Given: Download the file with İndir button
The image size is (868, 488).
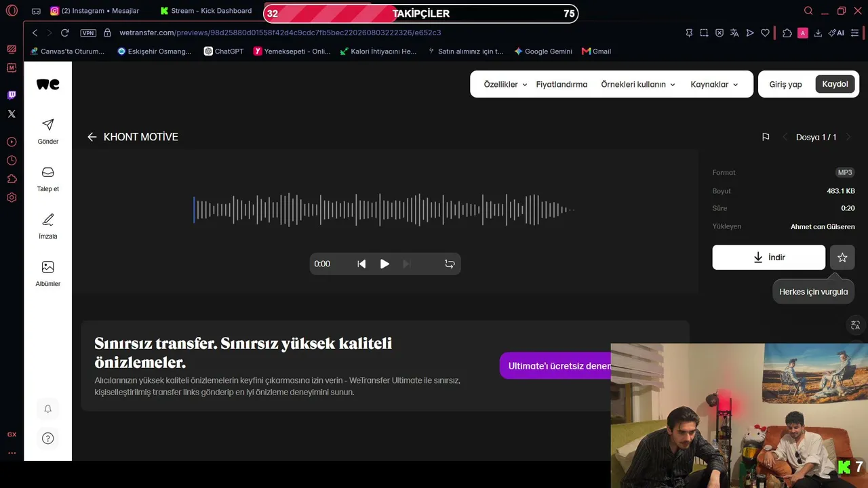Looking at the screenshot, I should click(769, 258).
